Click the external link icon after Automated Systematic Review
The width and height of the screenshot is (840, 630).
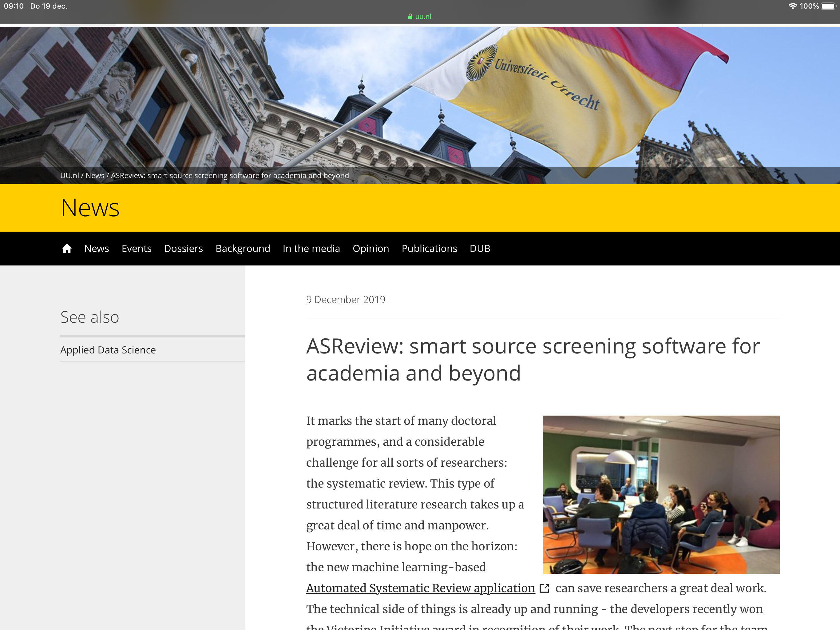pos(544,588)
